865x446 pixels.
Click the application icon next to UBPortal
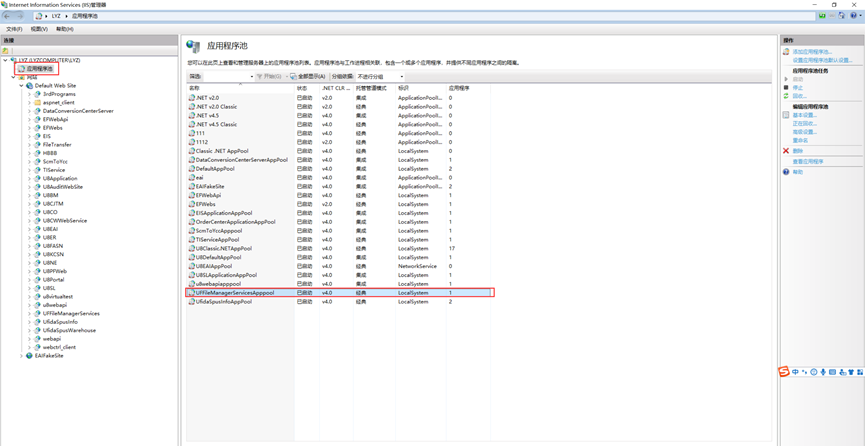(38, 280)
